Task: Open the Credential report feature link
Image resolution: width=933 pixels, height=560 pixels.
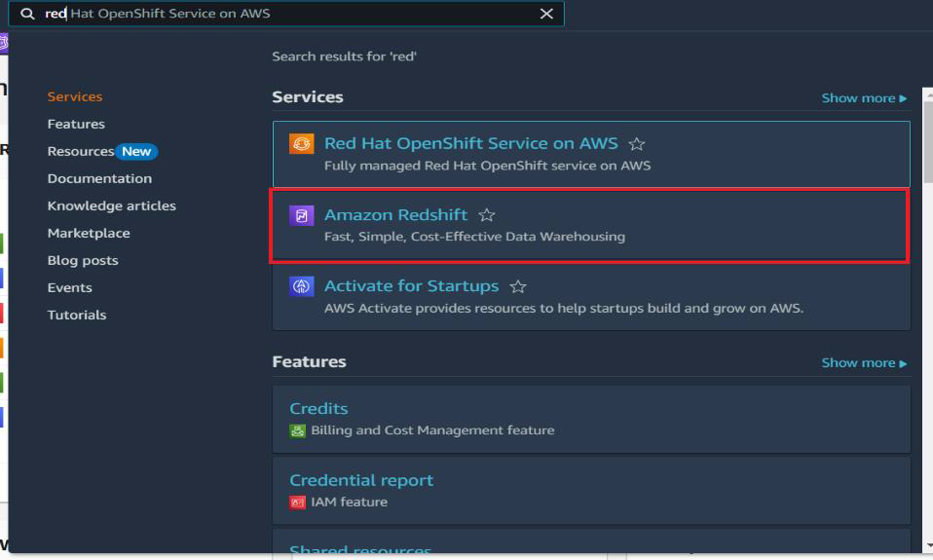Action: pos(361,480)
